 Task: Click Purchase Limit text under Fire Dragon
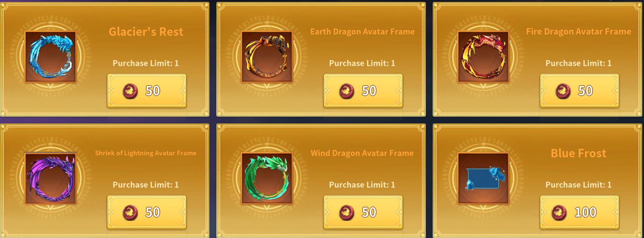click(x=579, y=63)
